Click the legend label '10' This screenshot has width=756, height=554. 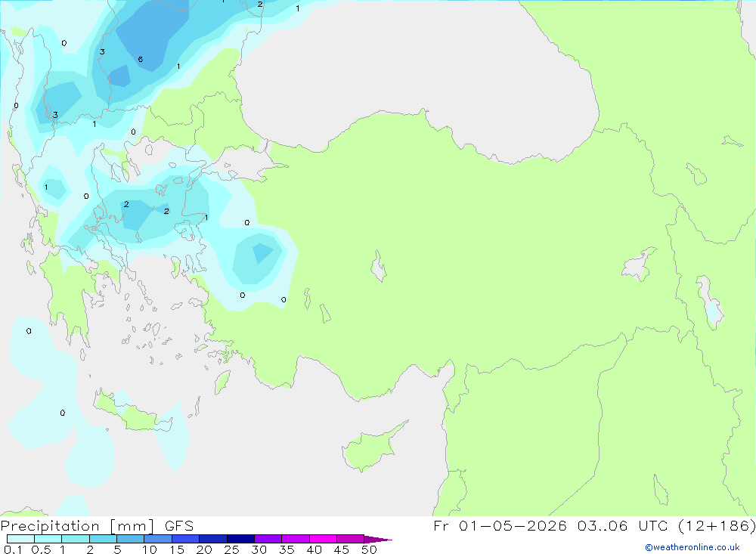[x=150, y=549]
